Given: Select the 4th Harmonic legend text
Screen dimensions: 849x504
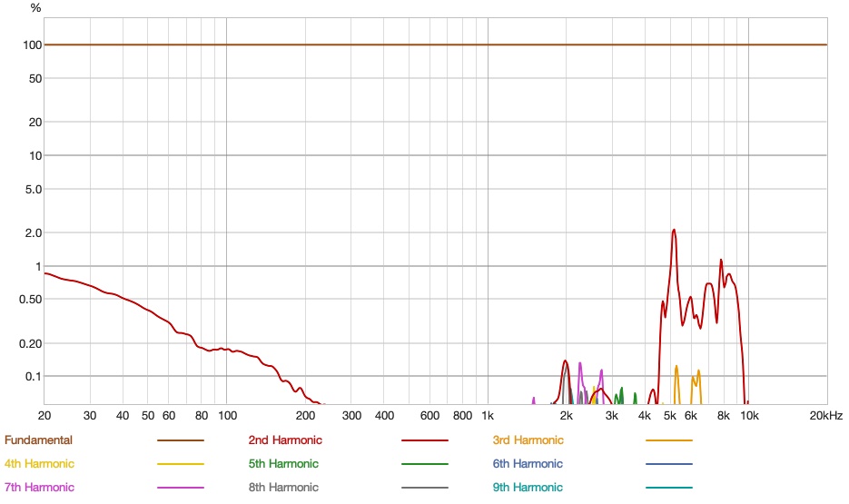Looking at the screenshot, I should [x=39, y=464].
